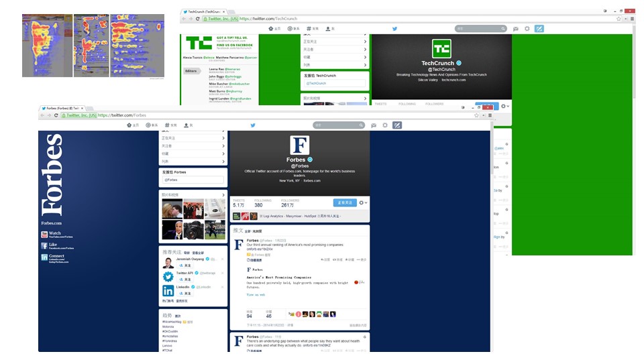Click TechCrunch profile avatar logo
644x362 pixels.
pos(441,49)
